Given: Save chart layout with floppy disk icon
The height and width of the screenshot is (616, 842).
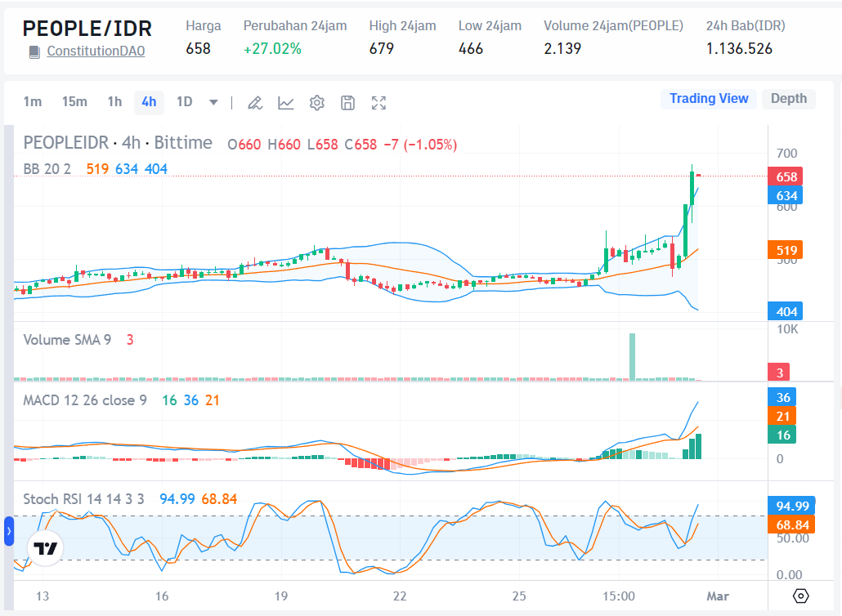Looking at the screenshot, I should [348, 102].
